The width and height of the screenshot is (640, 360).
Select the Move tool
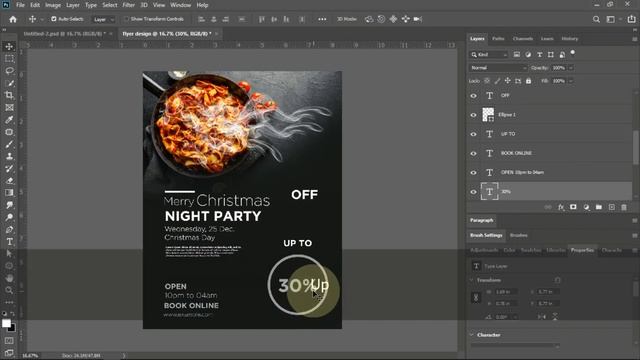9,47
